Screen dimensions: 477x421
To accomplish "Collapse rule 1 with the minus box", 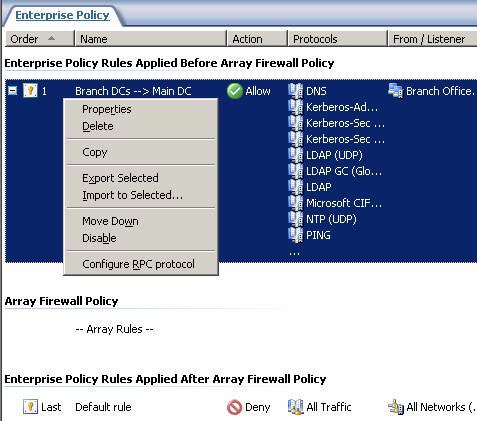I will (x=12, y=90).
